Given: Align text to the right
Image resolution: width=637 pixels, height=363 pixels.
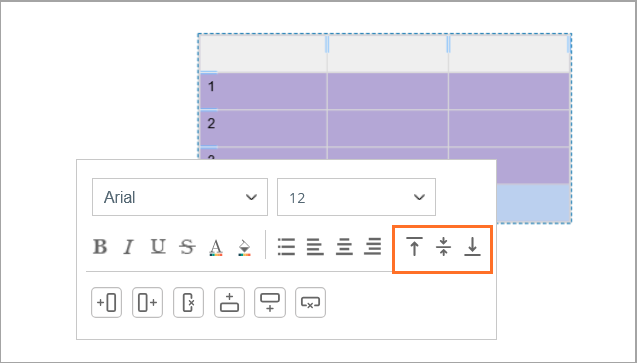Looking at the screenshot, I should (373, 246).
